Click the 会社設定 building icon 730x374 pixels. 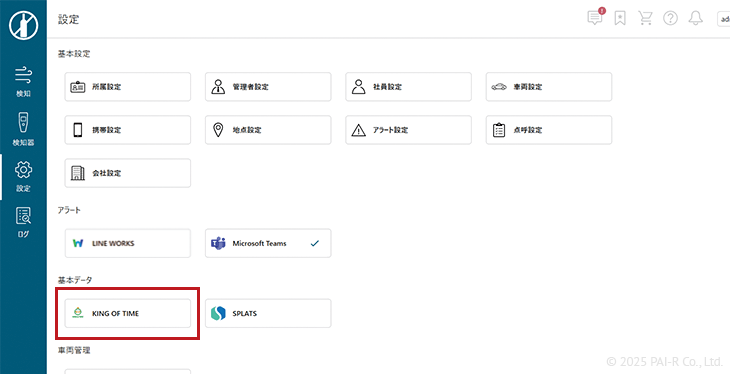78,173
